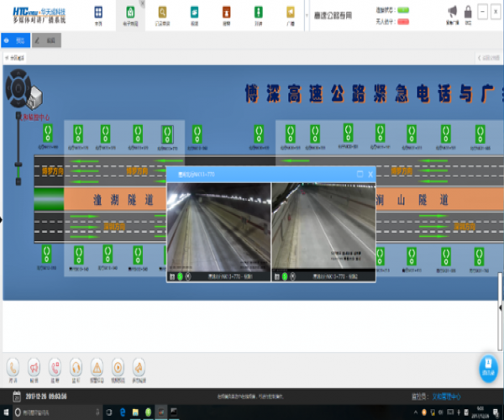Toggle green record button in left video pane
Screen dimensions: 504x420
tap(180, 276)
